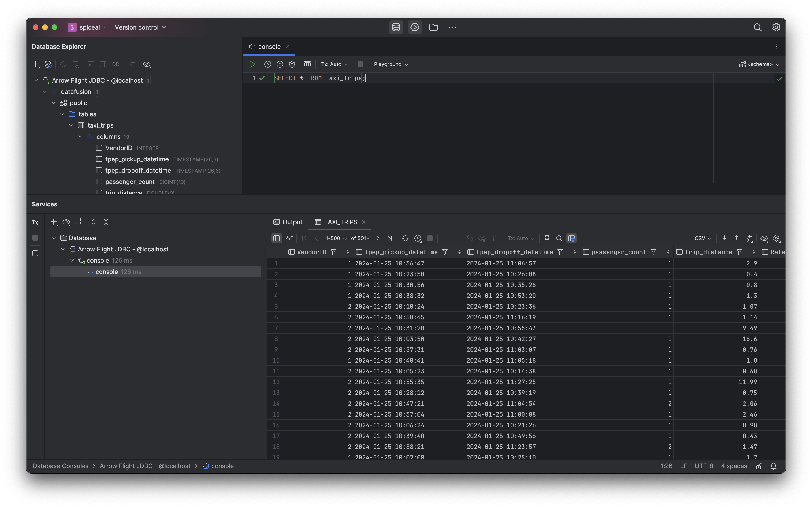Open the Tx: Auto transaction dropdown
This screenshot has width=812, height=508.
[334, 64]
